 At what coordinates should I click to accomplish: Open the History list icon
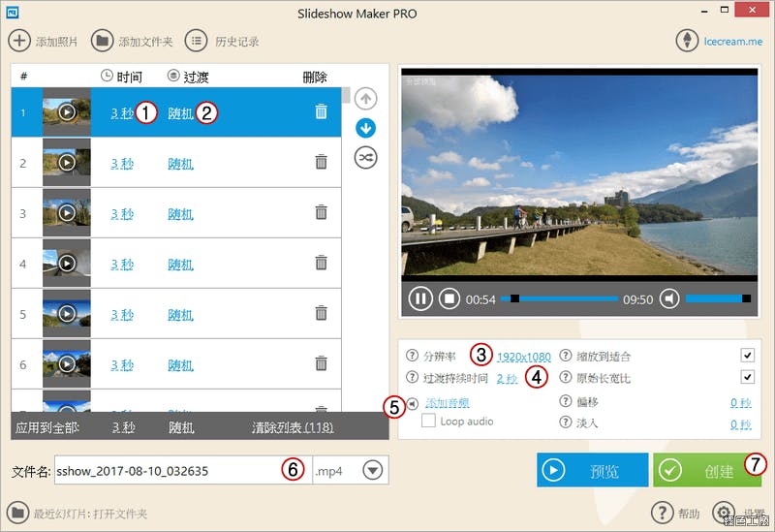coord(197,41)
